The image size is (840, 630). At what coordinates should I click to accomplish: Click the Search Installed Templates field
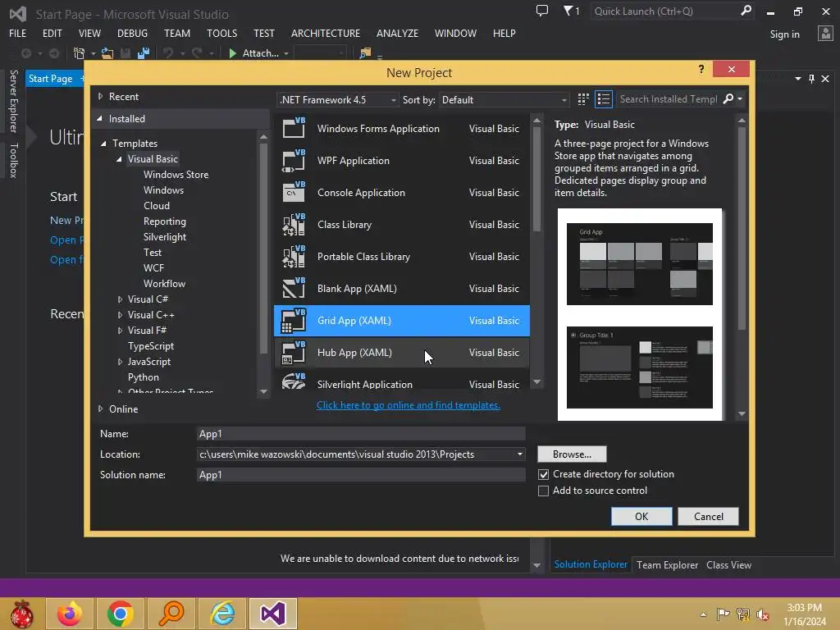click(668, 99)
